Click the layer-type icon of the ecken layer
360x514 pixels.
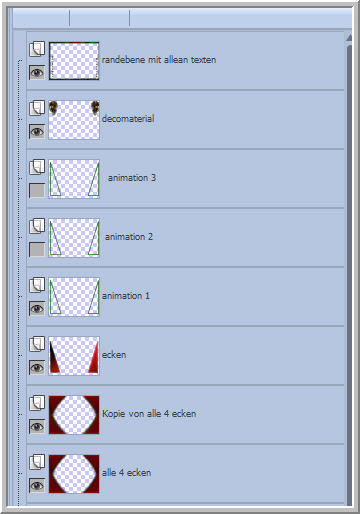(37, 344)
